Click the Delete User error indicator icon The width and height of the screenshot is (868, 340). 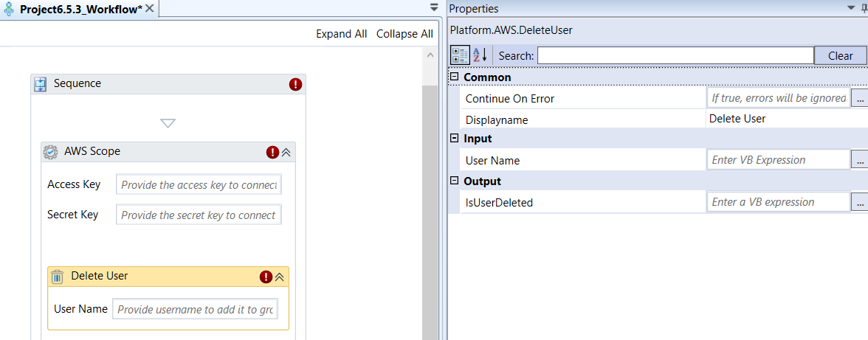pyautogui.click(x=266, y=277)
